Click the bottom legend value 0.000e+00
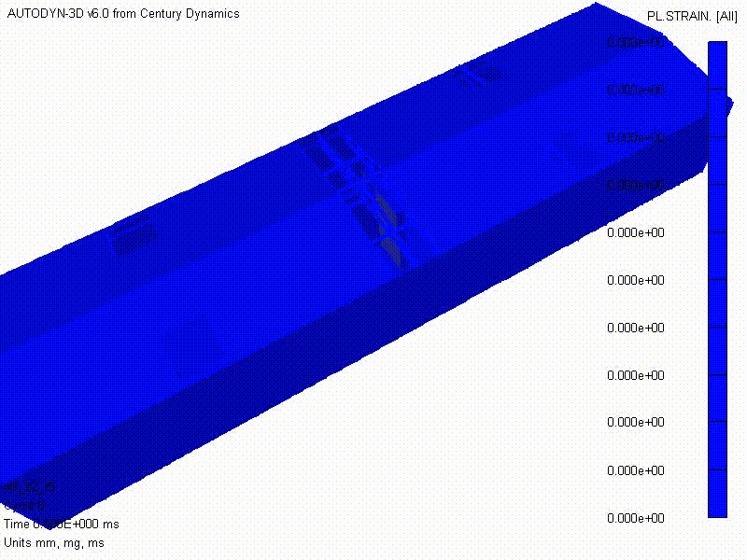 click(635, 518)
